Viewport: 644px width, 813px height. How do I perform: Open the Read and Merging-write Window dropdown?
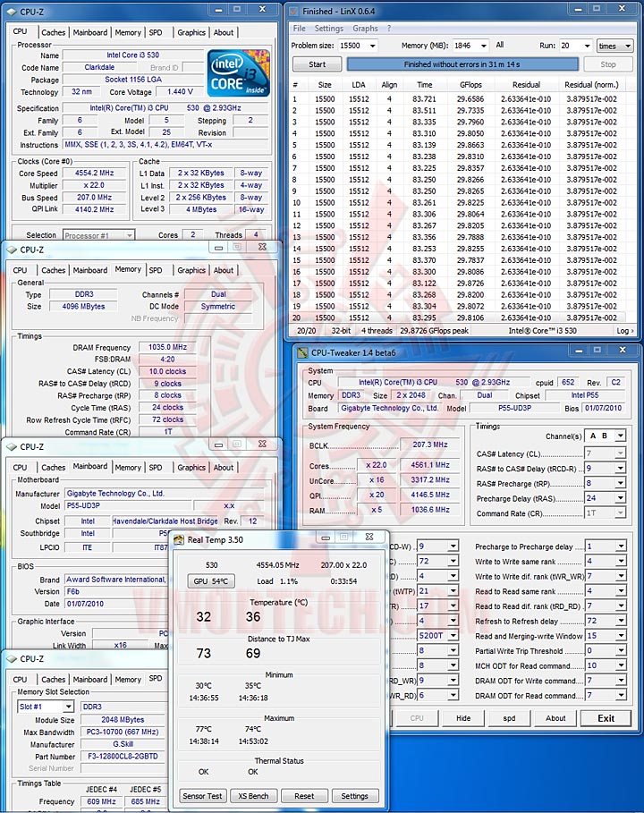click(621, 636)
